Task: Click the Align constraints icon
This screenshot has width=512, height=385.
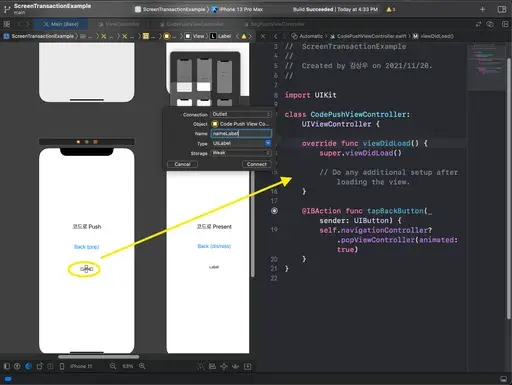Action: coord(212,366)
